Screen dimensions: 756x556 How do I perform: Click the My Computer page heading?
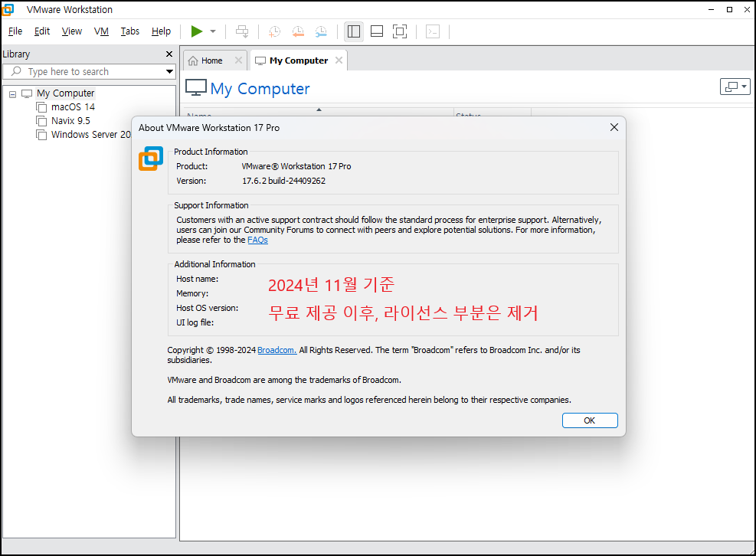click(260, 89)
